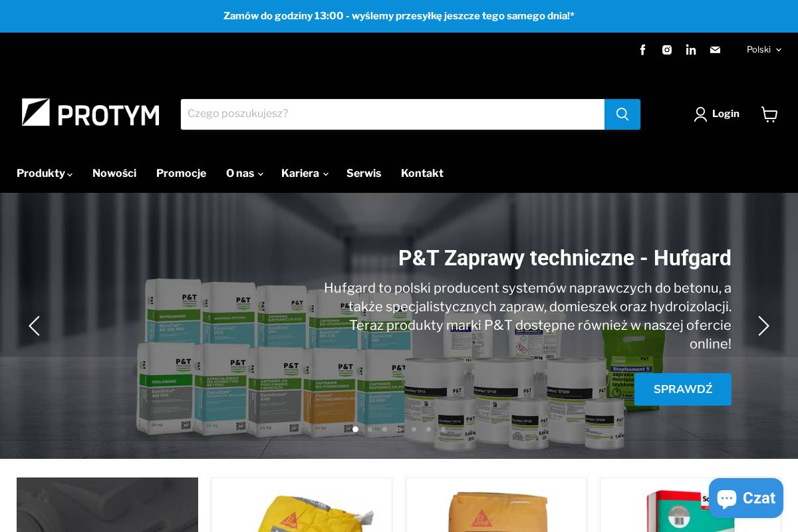Screen dimensions: 798x532
Task: Open the shopping cart icon
Action: (769, 114)
